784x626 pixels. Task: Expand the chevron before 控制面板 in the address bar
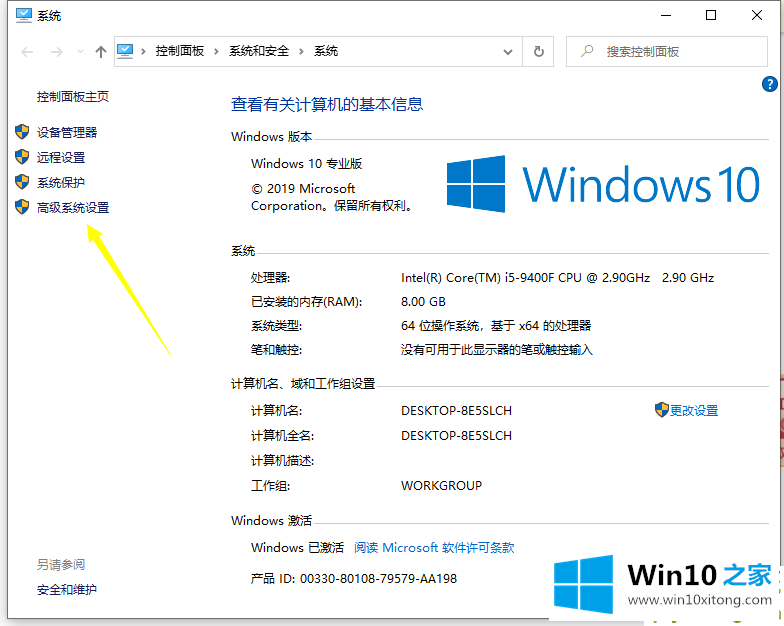point(144,52)
